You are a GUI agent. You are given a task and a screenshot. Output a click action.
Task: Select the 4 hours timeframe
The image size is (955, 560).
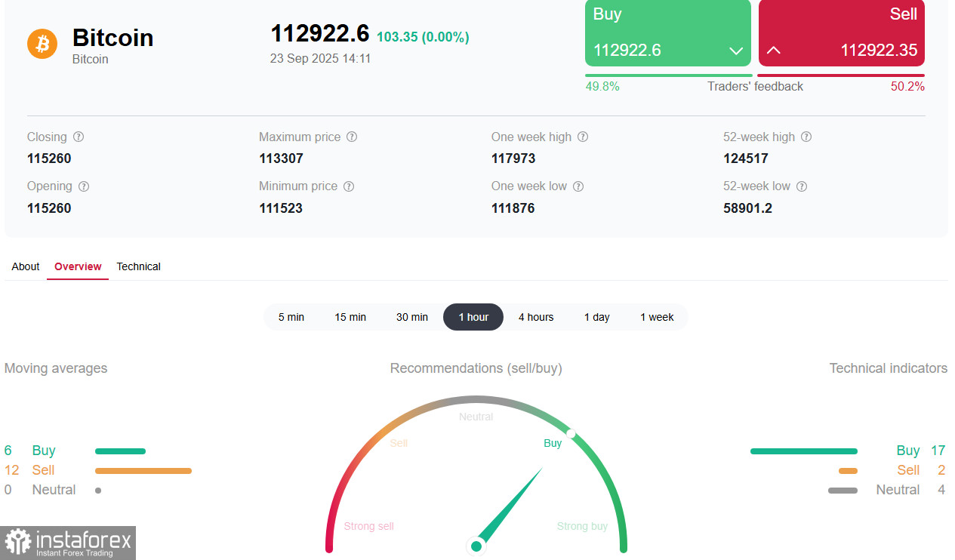[x=536, y=317]
